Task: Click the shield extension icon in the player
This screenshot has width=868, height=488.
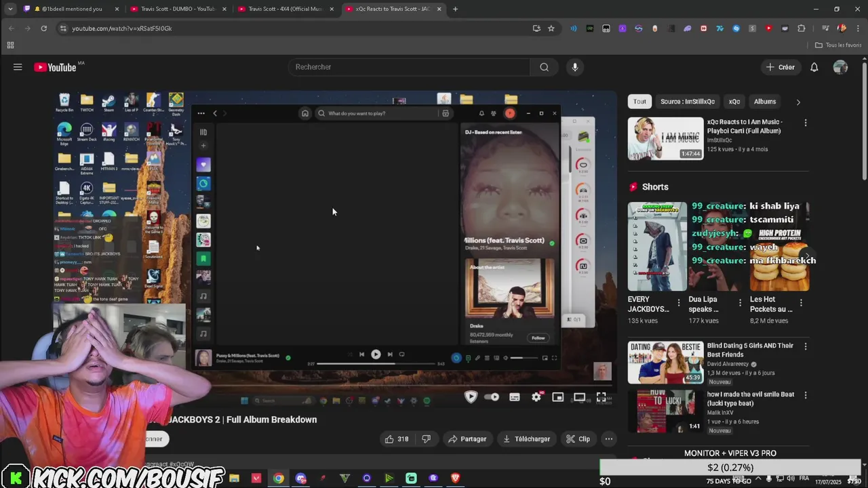Action: tap(471, 397)
